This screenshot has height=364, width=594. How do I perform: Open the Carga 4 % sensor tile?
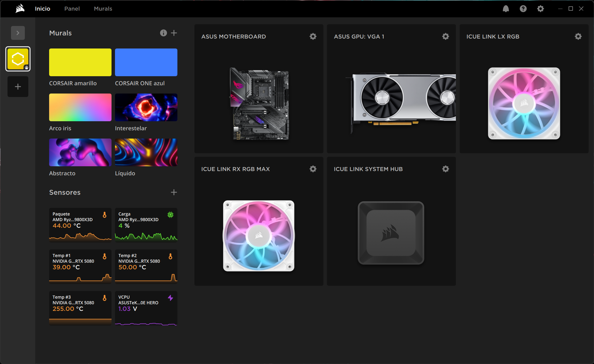pos(146,225)
